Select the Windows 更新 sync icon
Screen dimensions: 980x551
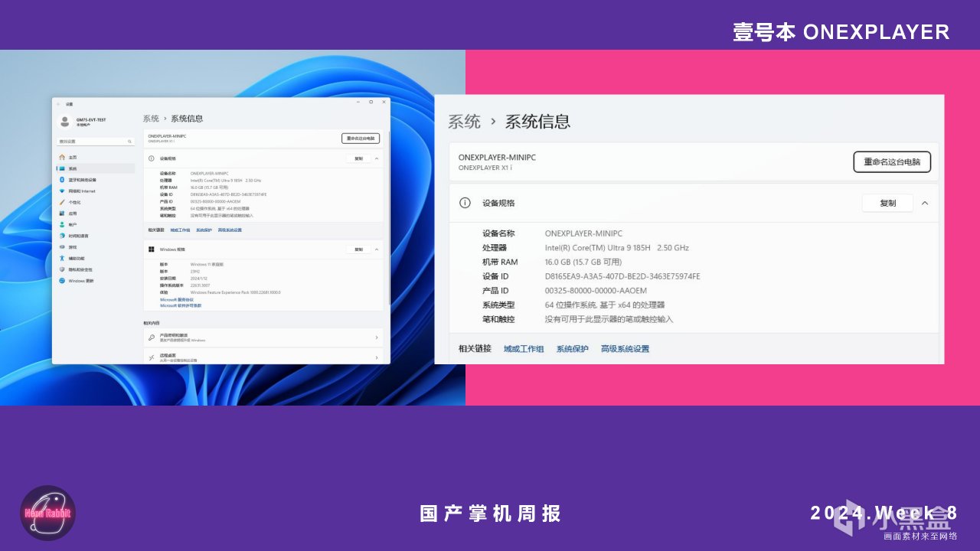point(62,281)
